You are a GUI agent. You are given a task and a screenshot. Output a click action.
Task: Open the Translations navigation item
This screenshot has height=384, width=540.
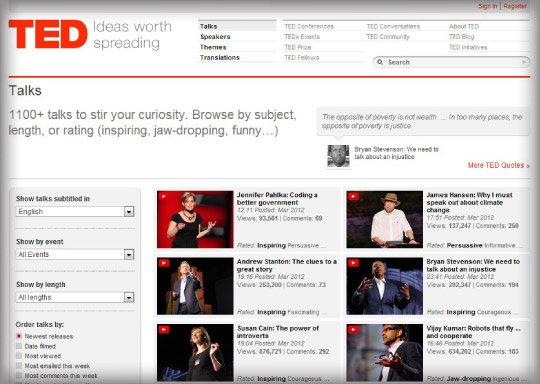(220, 58)
